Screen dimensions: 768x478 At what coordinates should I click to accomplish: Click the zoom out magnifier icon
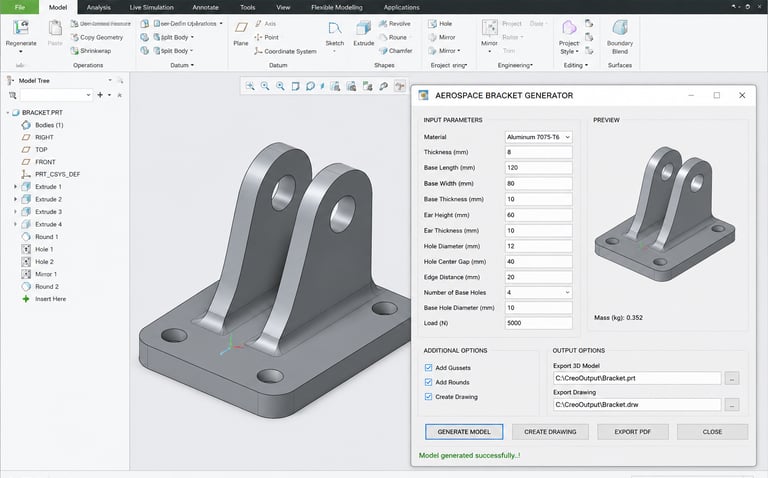[280, 86]
